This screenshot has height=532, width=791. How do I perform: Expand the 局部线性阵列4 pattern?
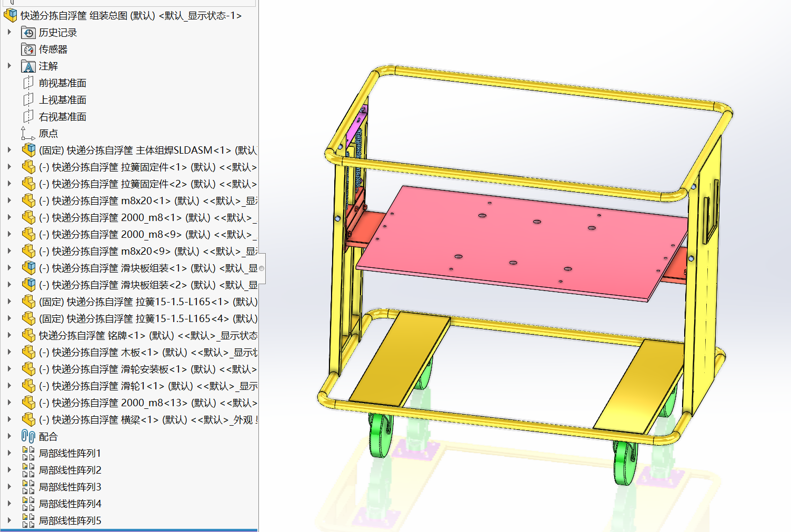click(x=9, y=504)
